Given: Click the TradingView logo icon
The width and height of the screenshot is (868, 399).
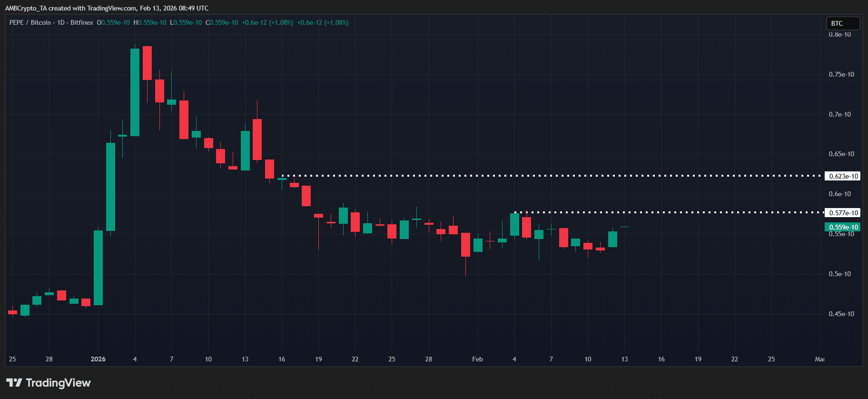Looking at the screenshot, I should (x=14, y=383).
